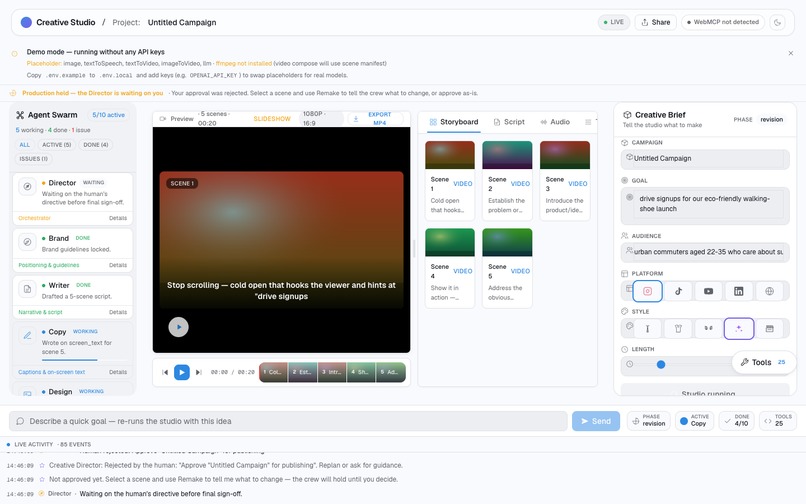Switch to the Audio tab
Viewport: 806px width, 504px height.
click(x=555, y=122)
